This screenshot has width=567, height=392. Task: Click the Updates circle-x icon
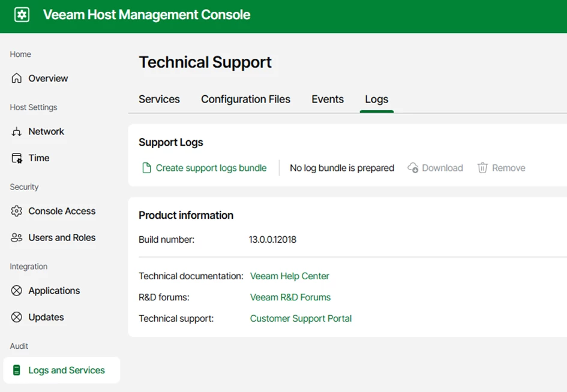[17, 317]
